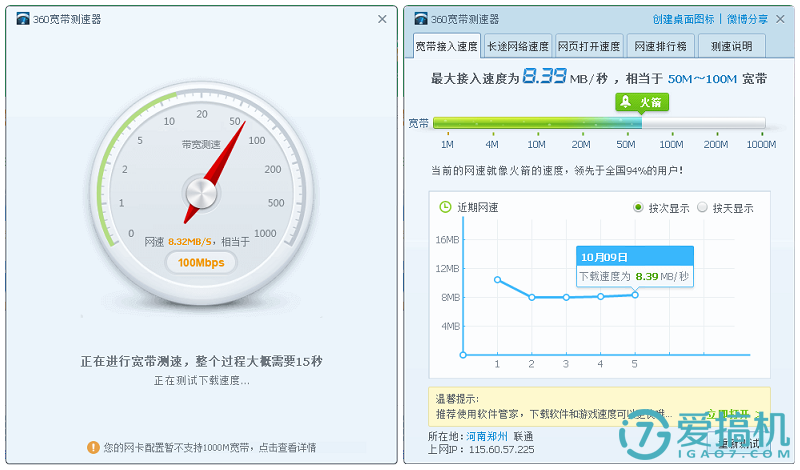Screen dimensions: 800x470
Task: Click the 带宽测速 label on gauge
Action: [x=201, y=144]
